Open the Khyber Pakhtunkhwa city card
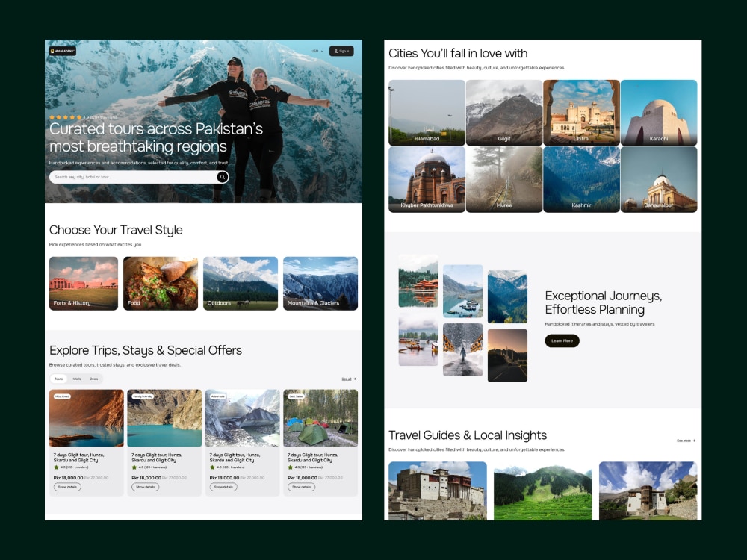This screenshot has width=747, height=560. [427, 179]
